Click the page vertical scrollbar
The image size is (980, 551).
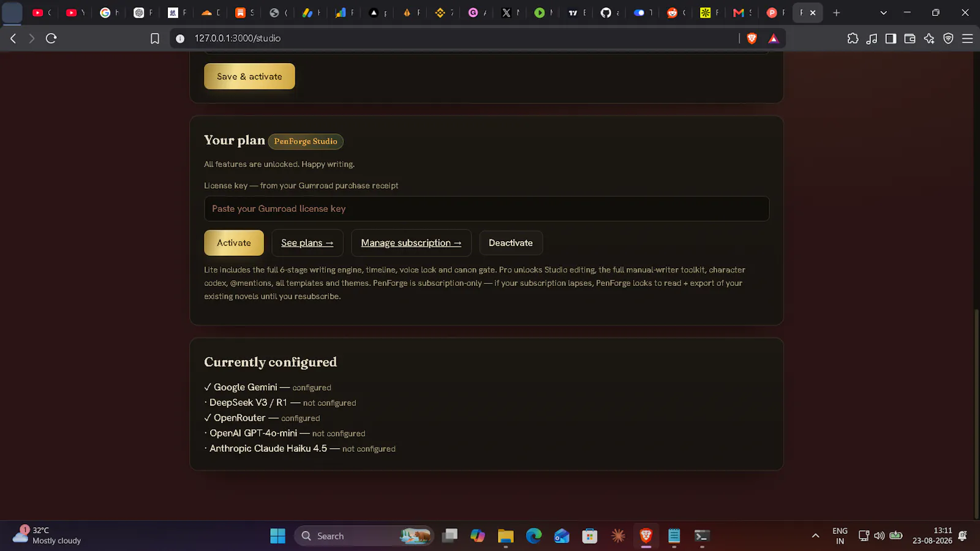point(976,414)
